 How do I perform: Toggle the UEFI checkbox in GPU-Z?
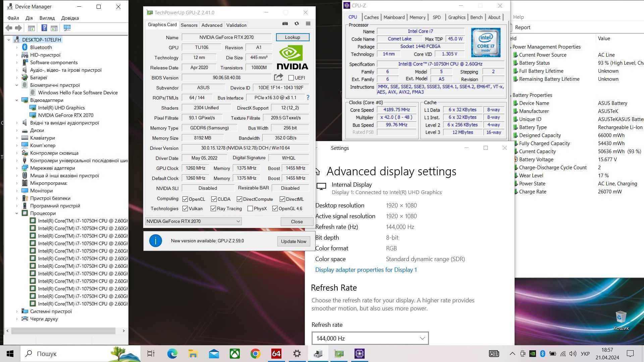290,78
